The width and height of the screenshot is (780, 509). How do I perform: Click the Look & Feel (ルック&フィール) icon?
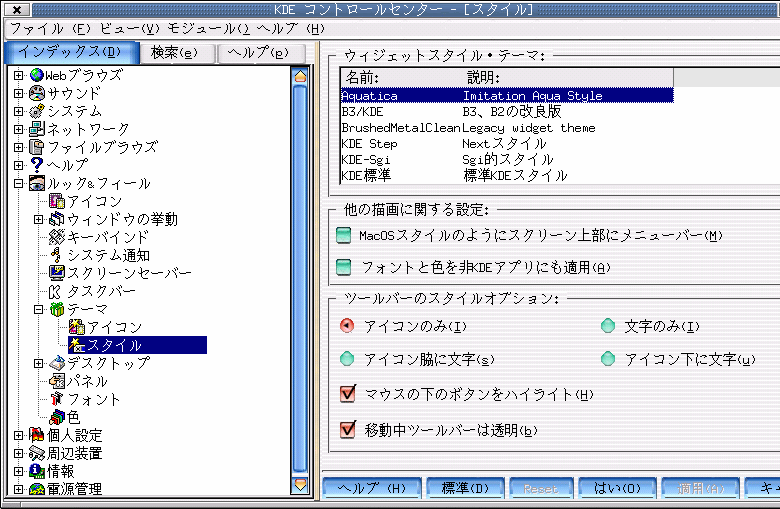37,183
